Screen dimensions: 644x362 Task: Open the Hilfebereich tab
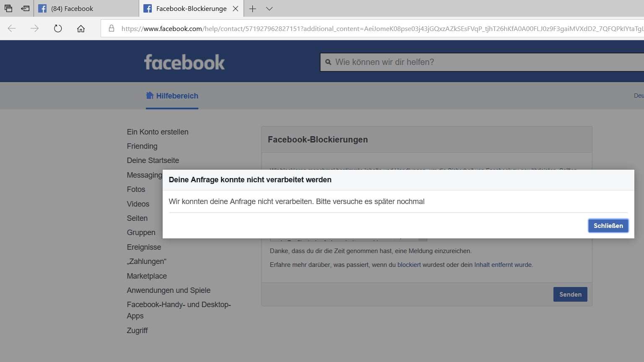(172, 96)
